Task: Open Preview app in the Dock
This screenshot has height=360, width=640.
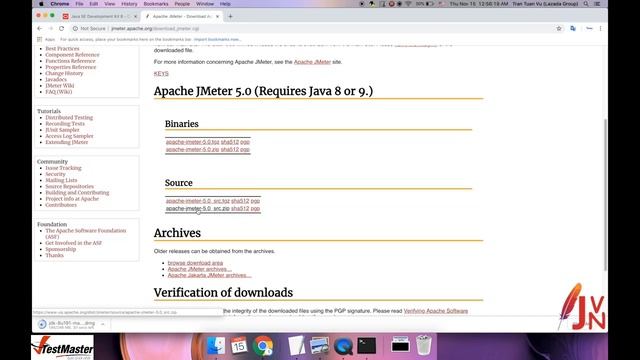Action: pos(320,346)
